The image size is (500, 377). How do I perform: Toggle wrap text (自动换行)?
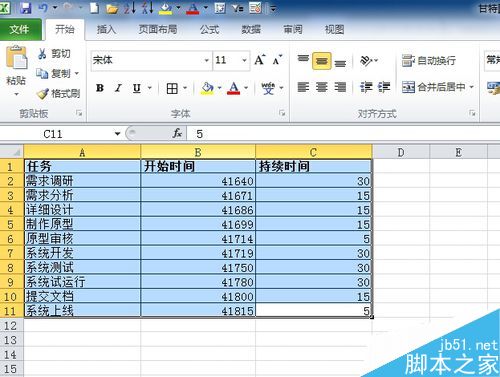(x=429, y=61)
